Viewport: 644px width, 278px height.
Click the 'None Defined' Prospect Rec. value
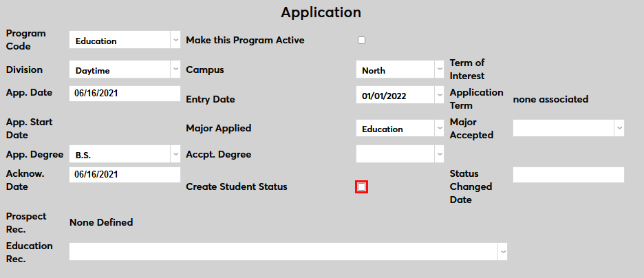tap(101, 222)
